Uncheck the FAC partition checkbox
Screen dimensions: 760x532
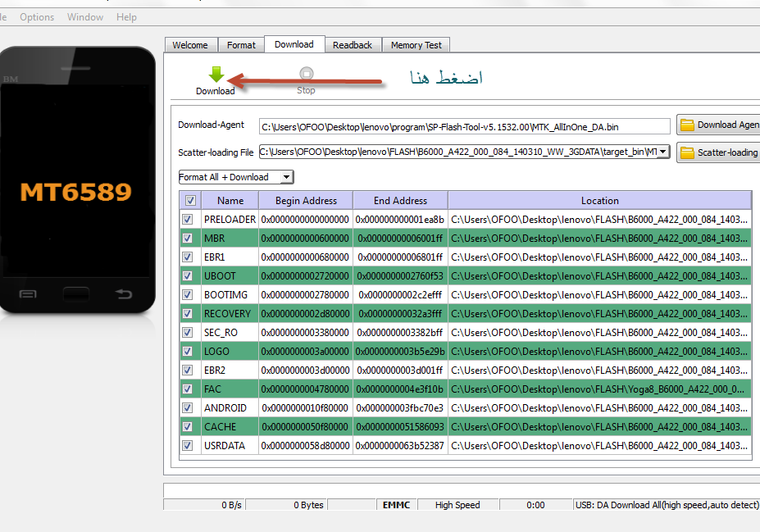(x=187, y=389)
